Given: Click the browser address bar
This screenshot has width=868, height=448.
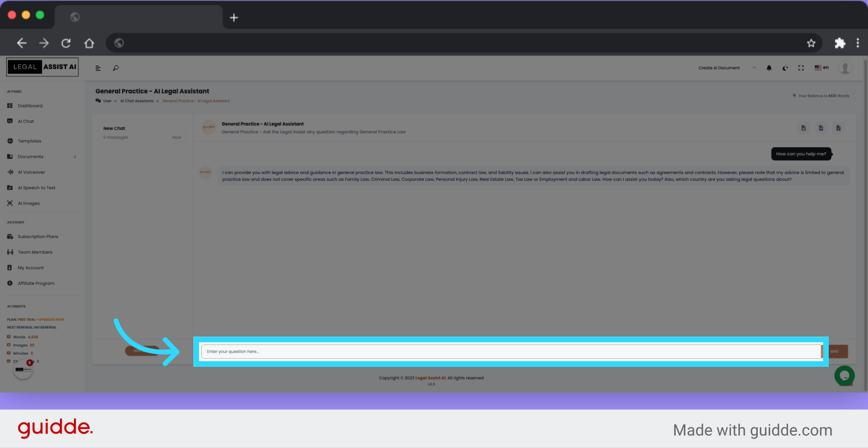Looking at the screenshot, I should point(464,43).
